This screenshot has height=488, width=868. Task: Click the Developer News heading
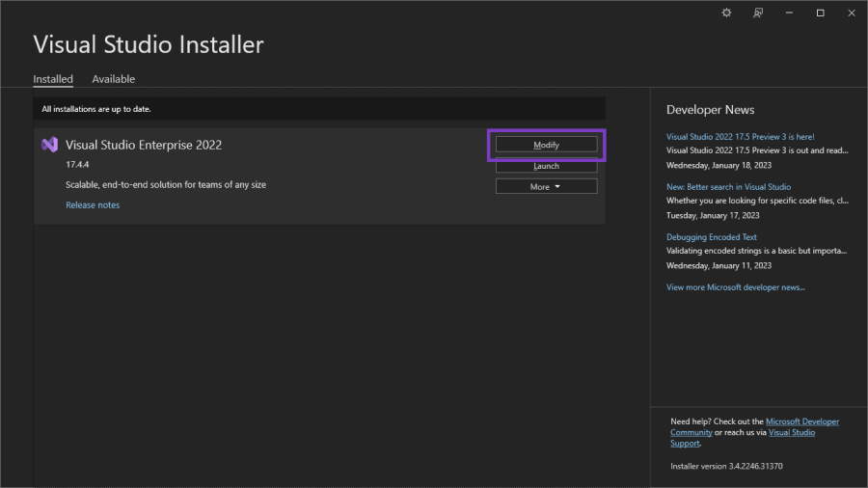pos(710,110)
